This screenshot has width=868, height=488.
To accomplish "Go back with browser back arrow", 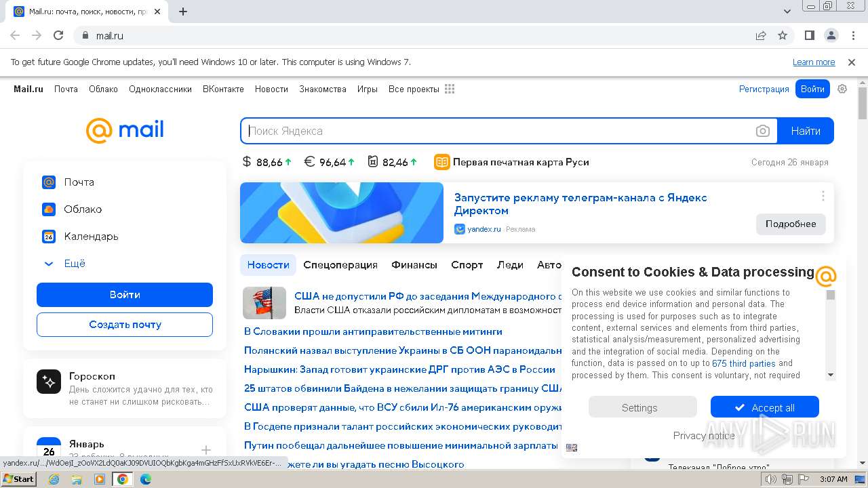I will pyautogui.click(x=15, y=35).
